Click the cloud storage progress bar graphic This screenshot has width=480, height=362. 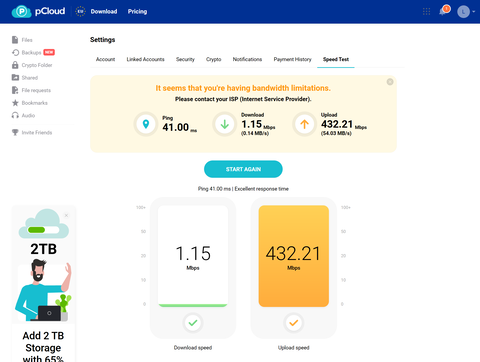(x=44, y=230)
